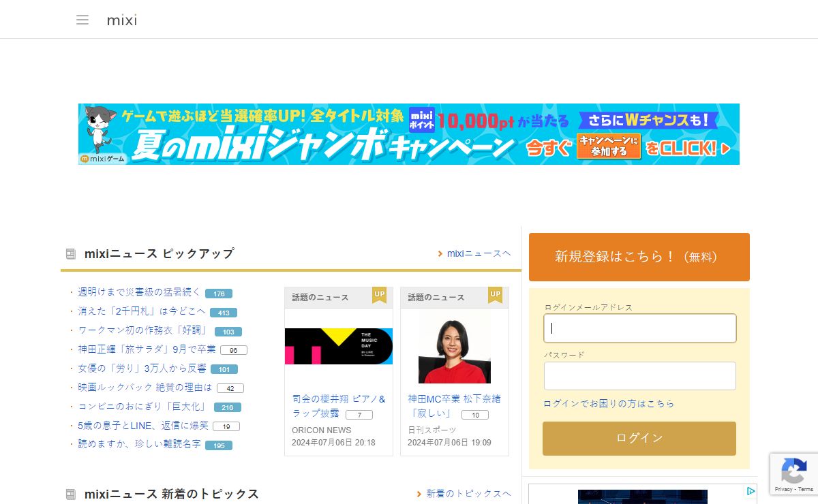Screen dimensions: 818x504
Task: Click the reCAPTCHA badge icon
Action: click(x=794, y=470)
